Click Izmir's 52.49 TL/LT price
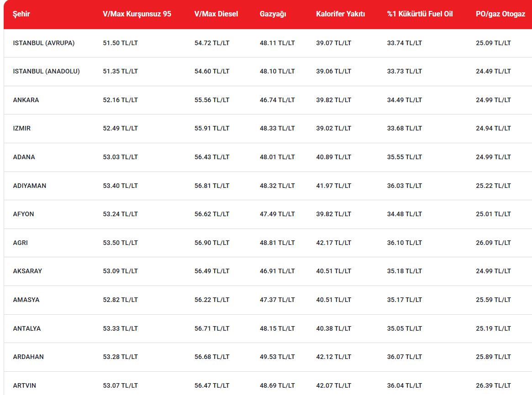532x395 pixels. 121,128
